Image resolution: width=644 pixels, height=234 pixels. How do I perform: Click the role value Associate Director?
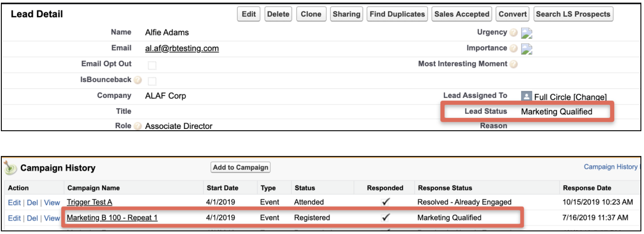(x=179, y=126)
